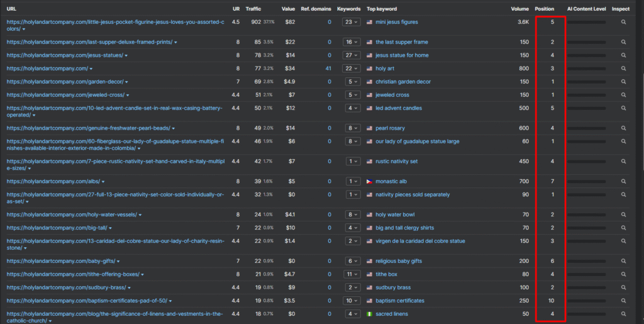Click the Volume column header
Viewport: 644px width, 324px height.
pyautogui.click(x=519, y=9)
